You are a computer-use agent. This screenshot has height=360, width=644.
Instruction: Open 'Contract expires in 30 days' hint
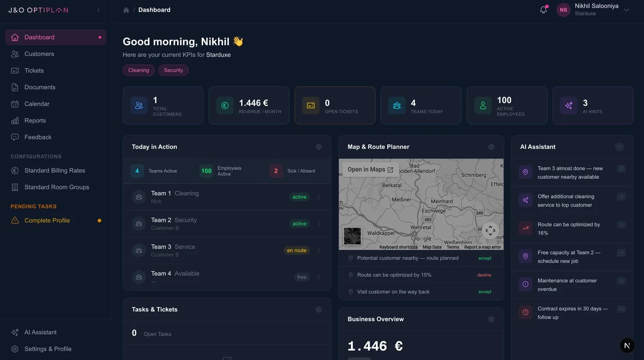[x=572, y=313]
